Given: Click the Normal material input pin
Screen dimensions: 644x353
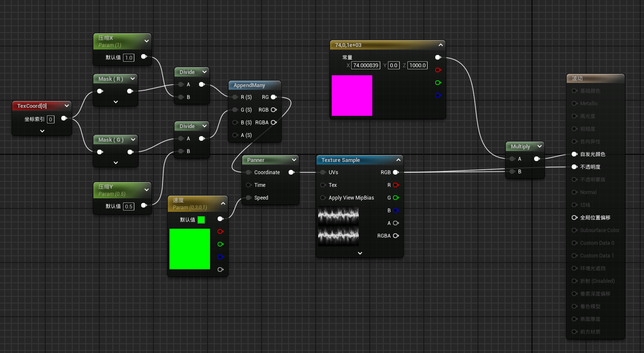Looking at the screenshot, I should coord(575,192).
